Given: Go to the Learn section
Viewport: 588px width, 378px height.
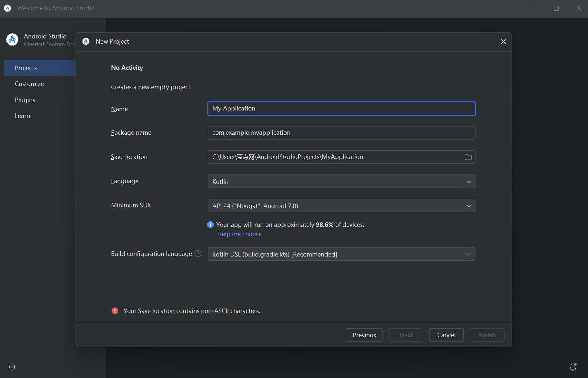Looking at the screenshot, I should pyautogui.click(x=22, y=116).
